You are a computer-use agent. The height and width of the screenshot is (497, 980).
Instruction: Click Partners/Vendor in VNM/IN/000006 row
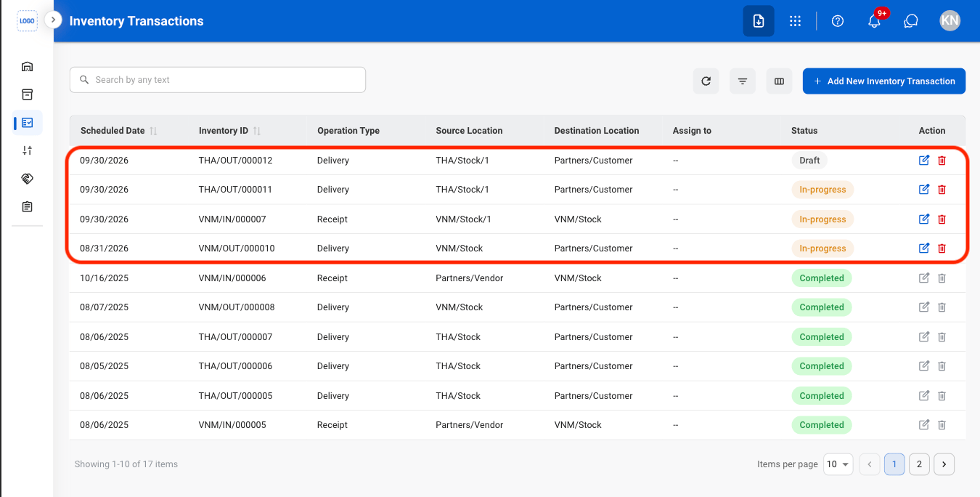coord(469,278)
